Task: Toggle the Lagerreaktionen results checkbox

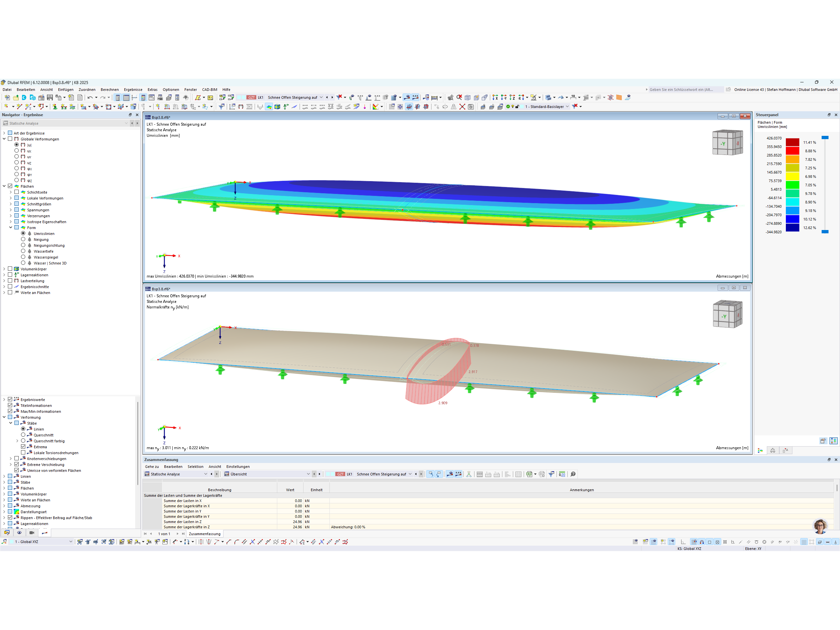Action: coord(10,275)
